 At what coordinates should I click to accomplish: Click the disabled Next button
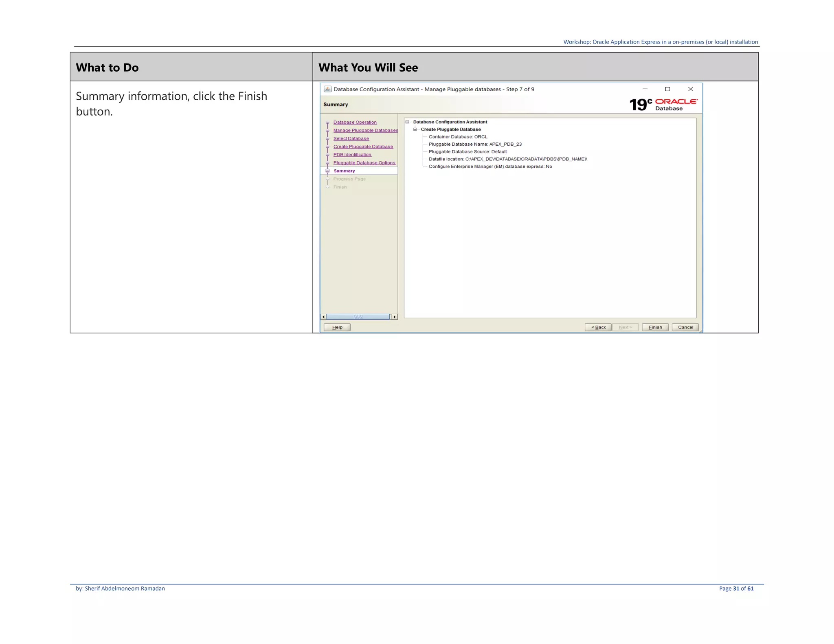(x=625, y=327)
